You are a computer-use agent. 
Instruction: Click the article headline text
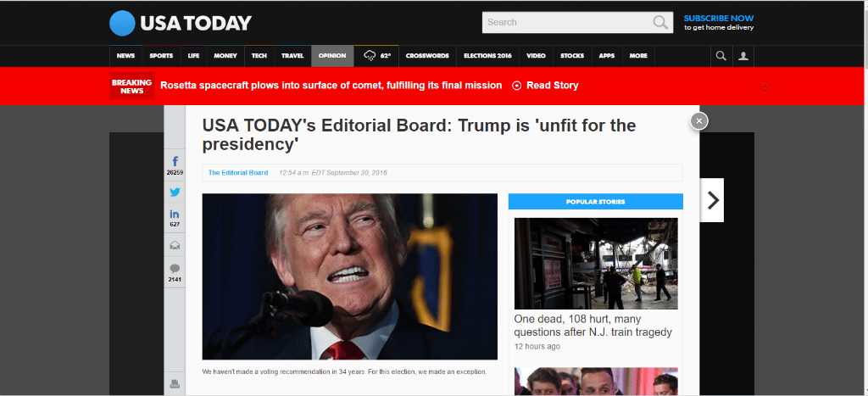pyautogui.click(x=419, y=135)
